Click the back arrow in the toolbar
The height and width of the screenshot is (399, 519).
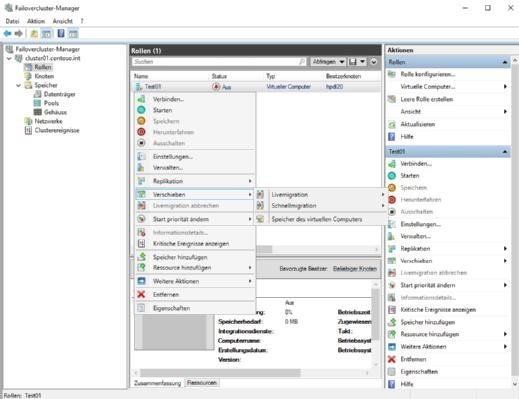click(7, 33)
